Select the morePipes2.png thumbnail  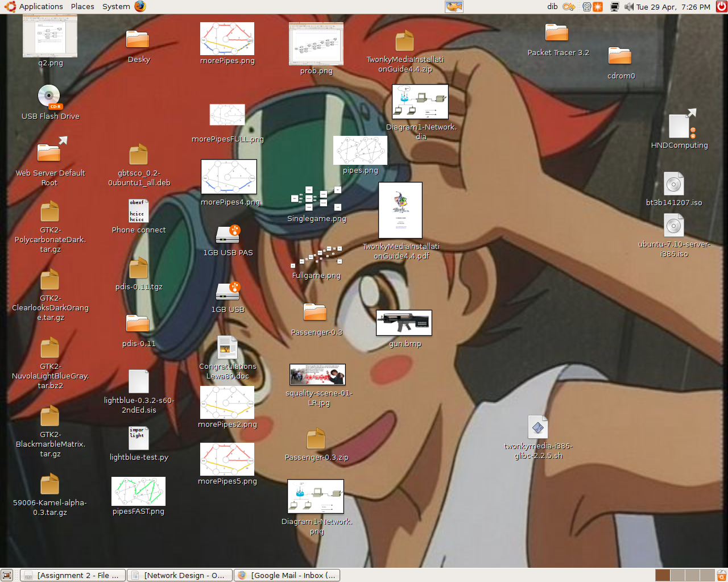(227, 402)
